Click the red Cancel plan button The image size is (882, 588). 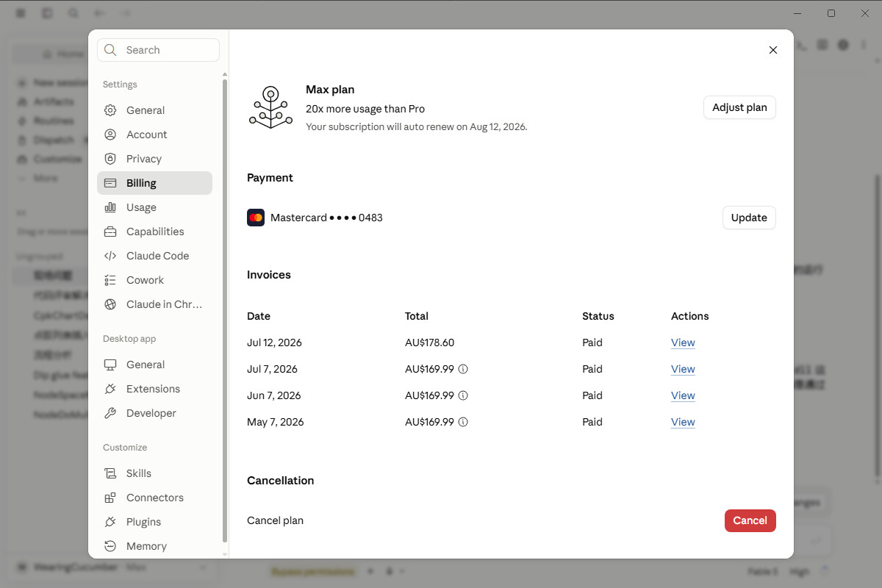750,520
